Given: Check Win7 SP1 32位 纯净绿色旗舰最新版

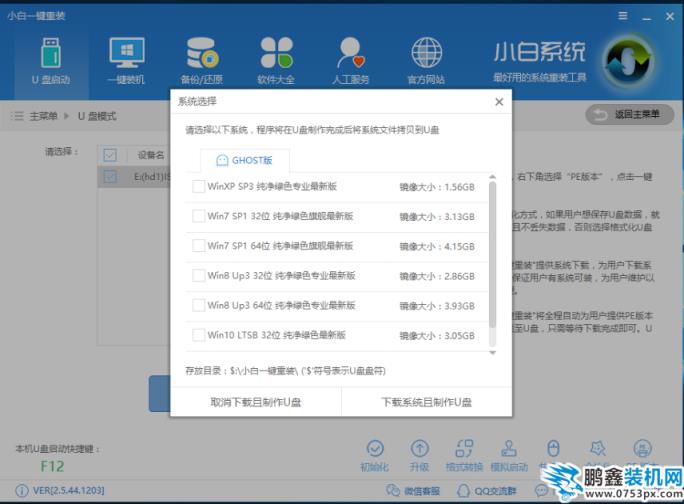Looking at the screenshot, I should (198, 216).
